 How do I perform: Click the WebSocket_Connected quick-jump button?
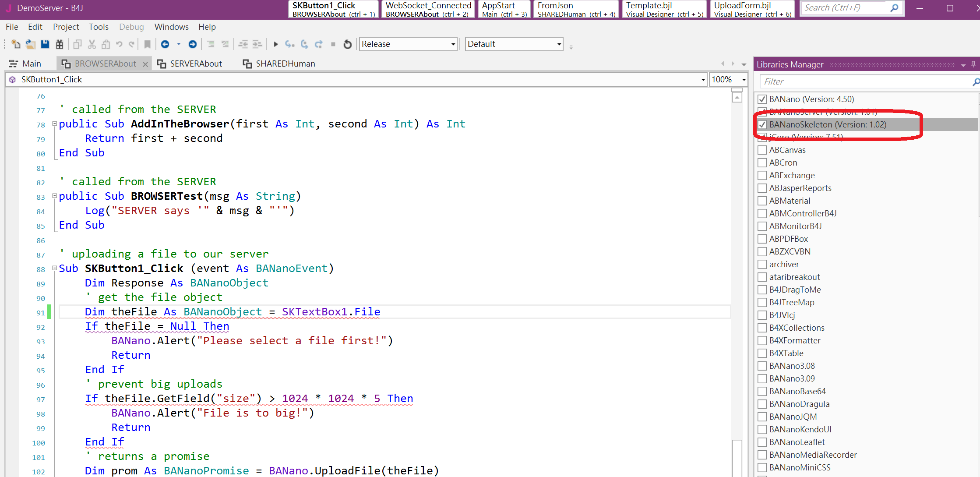click(x=428, y=9)
